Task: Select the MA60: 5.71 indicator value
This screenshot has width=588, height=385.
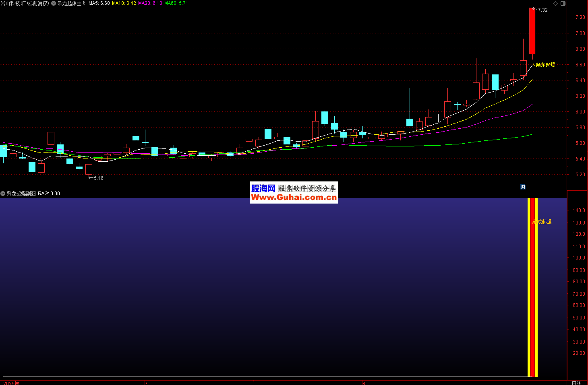Action: pos(176,3)
